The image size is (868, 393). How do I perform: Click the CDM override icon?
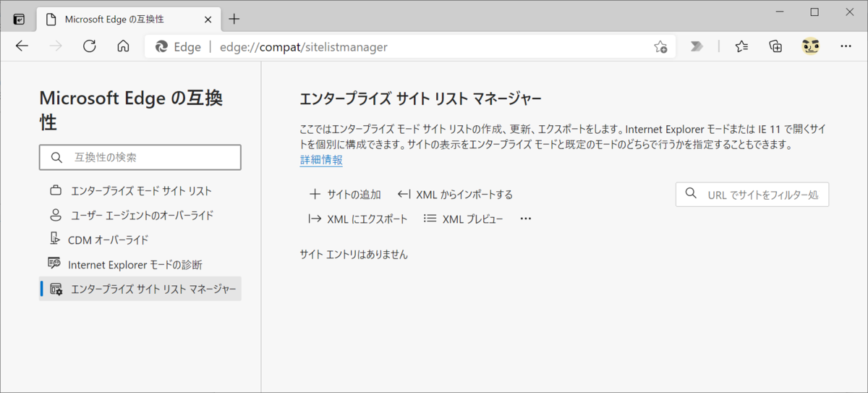pyautogui.click(x=55, y=239)
